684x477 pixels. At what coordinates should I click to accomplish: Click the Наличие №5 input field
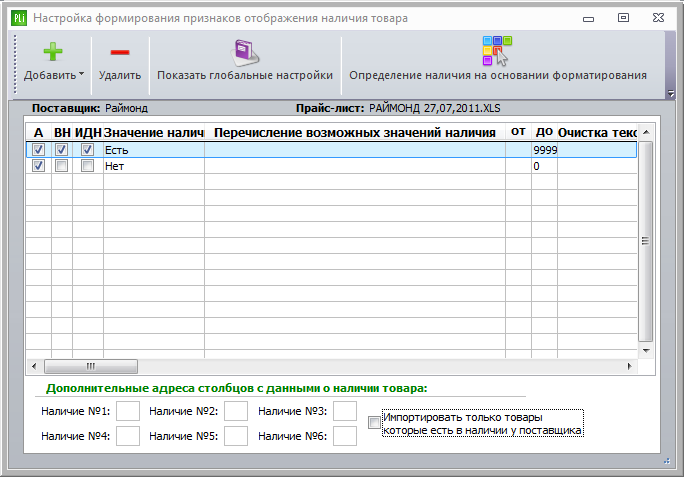tap(236, 436)
